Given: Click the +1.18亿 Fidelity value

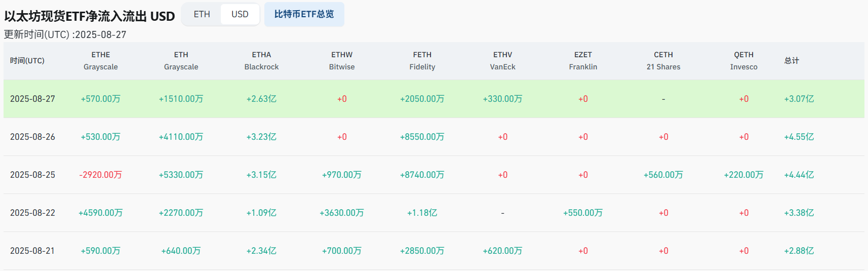Looking at the screenshot, I should coord(422,213).
